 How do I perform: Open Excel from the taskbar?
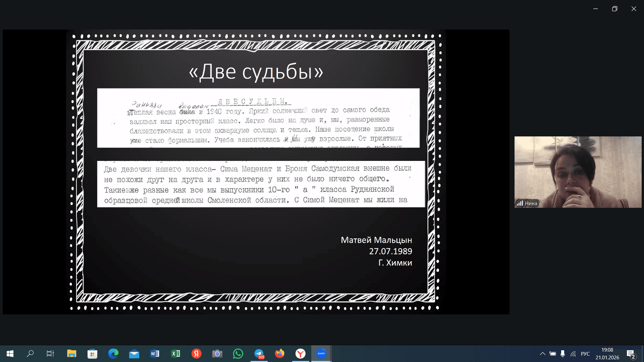[x=176, y=354]
